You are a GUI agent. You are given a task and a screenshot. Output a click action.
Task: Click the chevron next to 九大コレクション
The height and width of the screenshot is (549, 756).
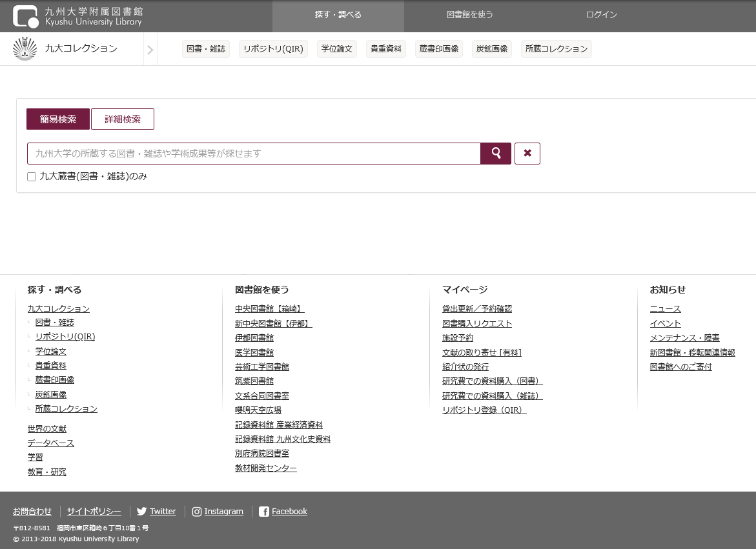pyautogui.click(x=150, y=48)
